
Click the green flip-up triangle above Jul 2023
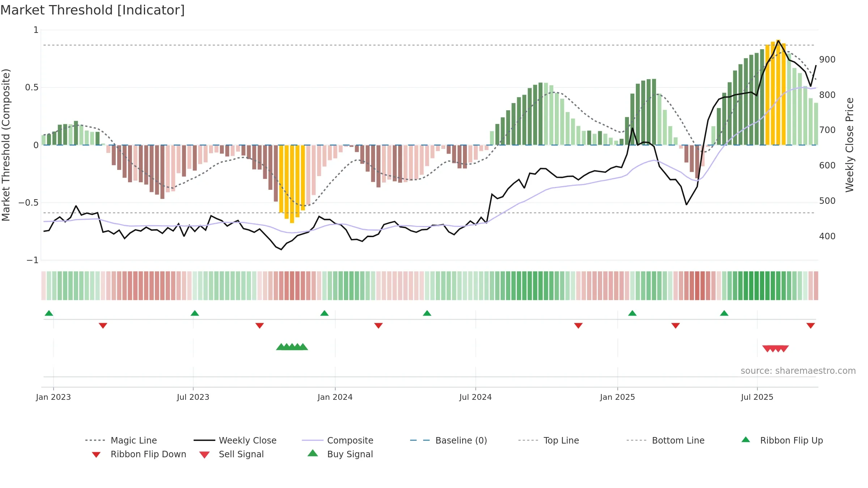[x=195, y=313]
